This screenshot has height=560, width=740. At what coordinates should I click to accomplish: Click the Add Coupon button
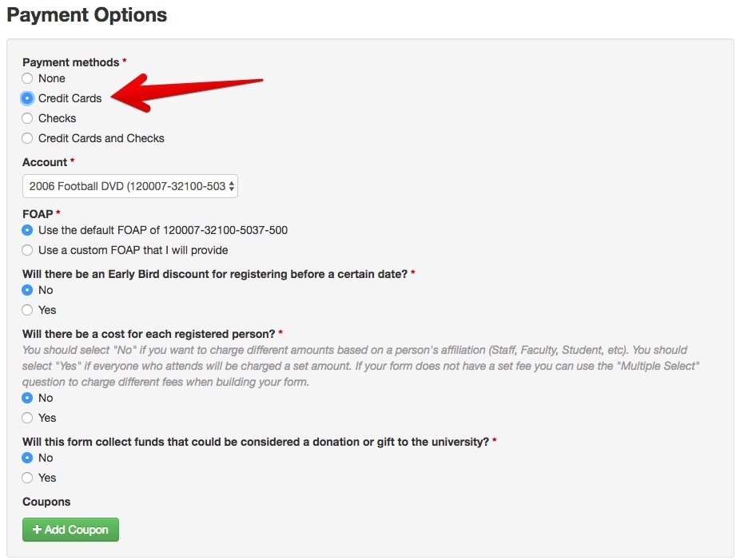click(70, 530)
